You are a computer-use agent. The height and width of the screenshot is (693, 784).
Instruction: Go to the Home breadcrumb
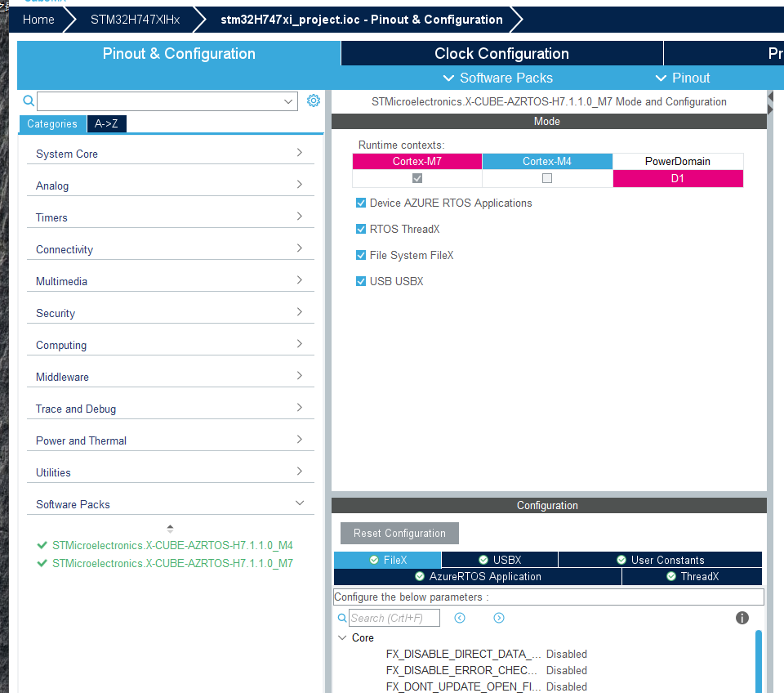tap(38, 20)
